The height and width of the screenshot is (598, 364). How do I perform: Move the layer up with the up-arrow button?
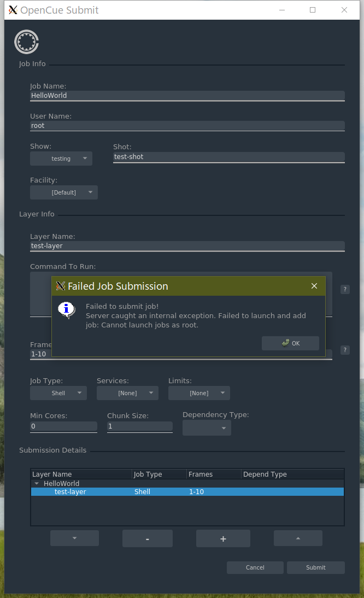pyautogui.click(x=298, y=538)
